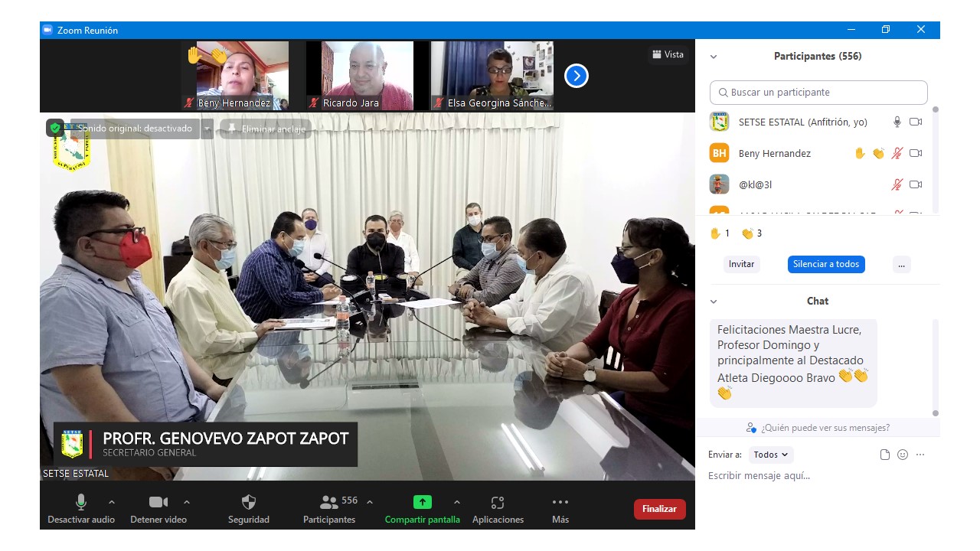This screenshot has width=980, height=551.
Task: Click the Más three-dots icon
Action: [x=560, y=503]
